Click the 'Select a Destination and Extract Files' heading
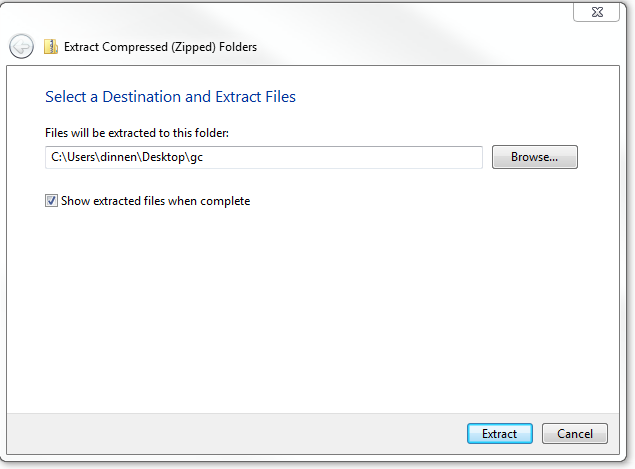The height and width of the screenshot is (469, 635). [x=170, y=97]
